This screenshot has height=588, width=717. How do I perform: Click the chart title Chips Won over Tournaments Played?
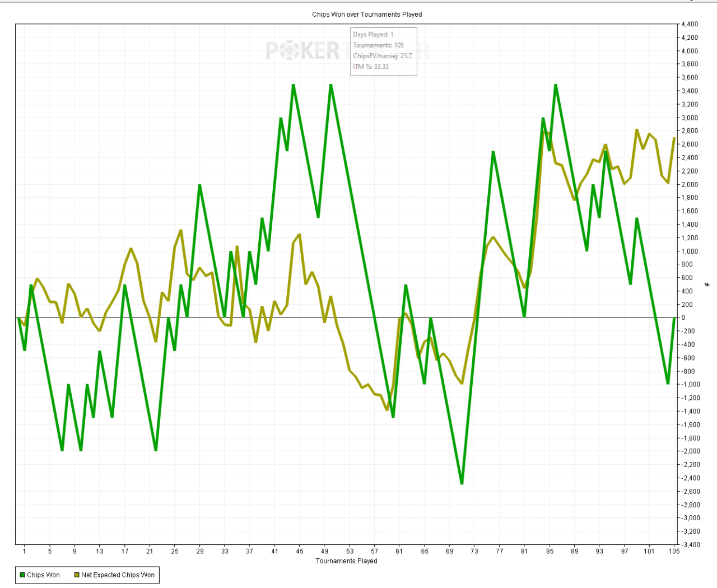coord(367,15)
